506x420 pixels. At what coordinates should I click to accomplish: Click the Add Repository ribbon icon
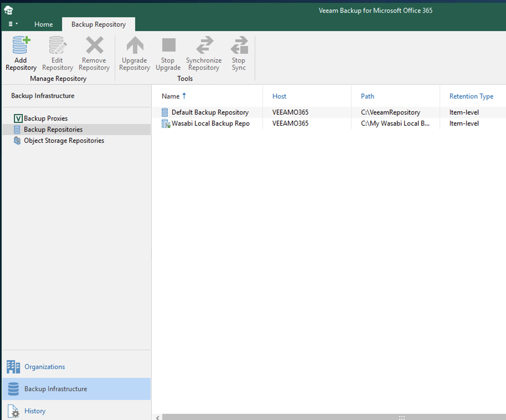click(x=21, y=45)
